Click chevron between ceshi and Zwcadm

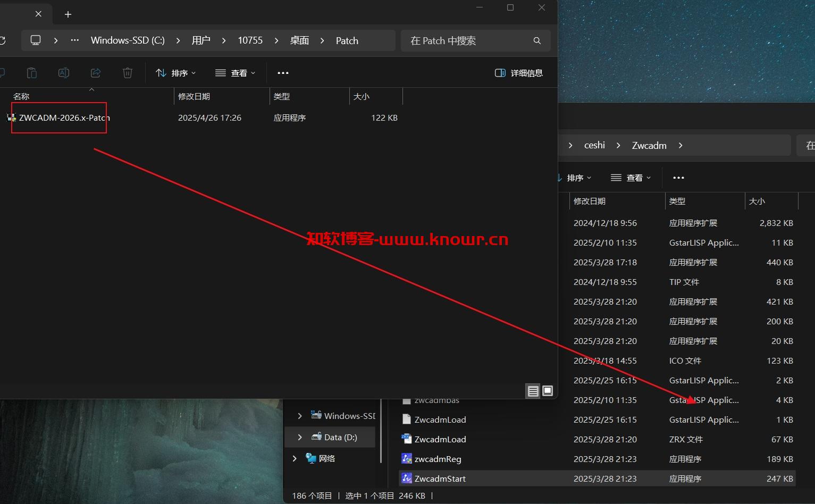[x=618, y=145]
